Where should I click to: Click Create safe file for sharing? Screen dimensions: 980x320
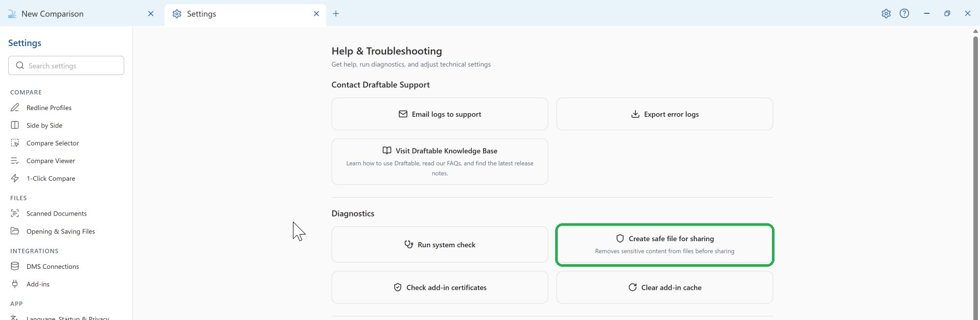coord(665,245)
